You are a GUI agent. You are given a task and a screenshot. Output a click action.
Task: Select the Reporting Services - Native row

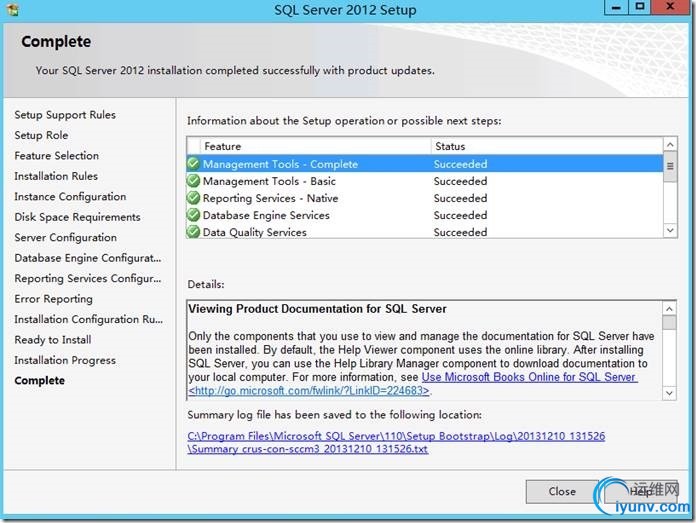pos(425,198)
